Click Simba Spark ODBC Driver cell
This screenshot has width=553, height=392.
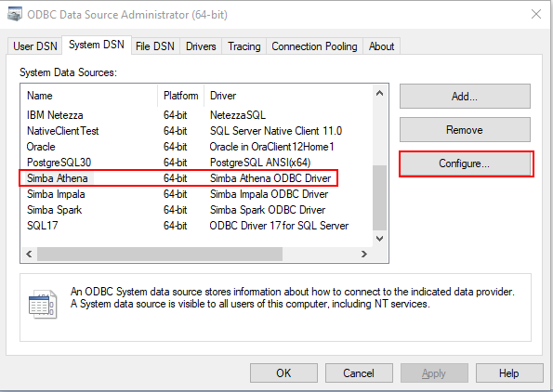[x=268, y=210]
